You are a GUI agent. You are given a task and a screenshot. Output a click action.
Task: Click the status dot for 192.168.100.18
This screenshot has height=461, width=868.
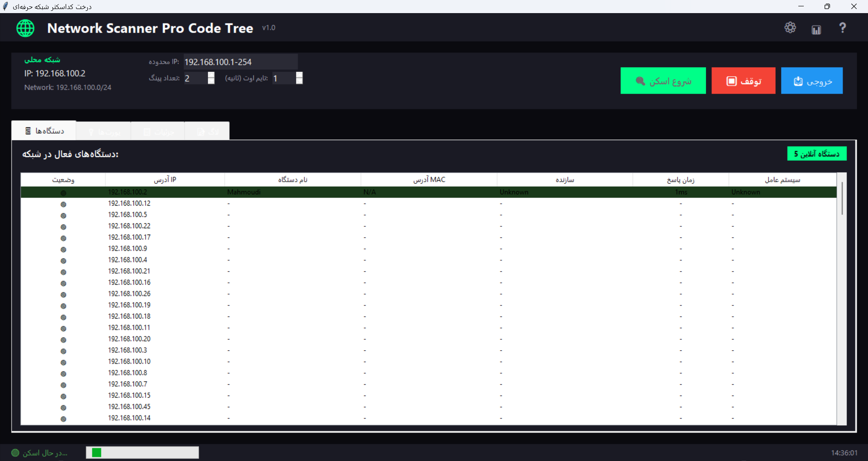click(x=63, y=317)
